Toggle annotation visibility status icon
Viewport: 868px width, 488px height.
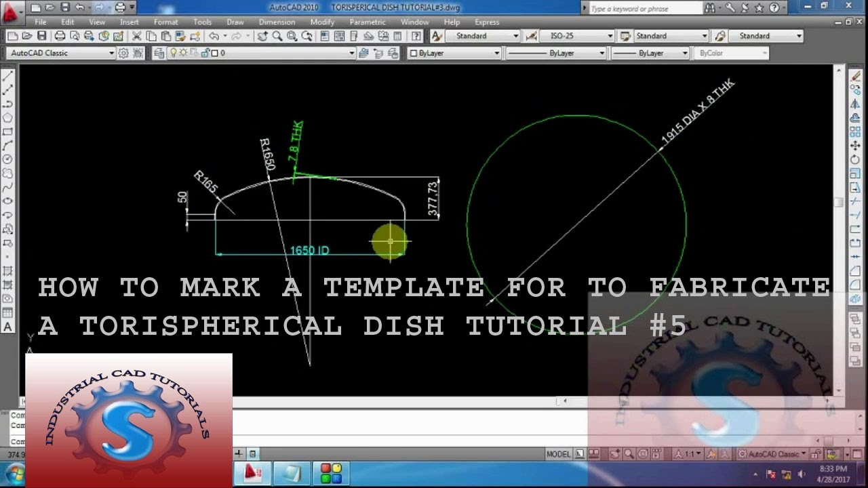click(x=711, y=454)
